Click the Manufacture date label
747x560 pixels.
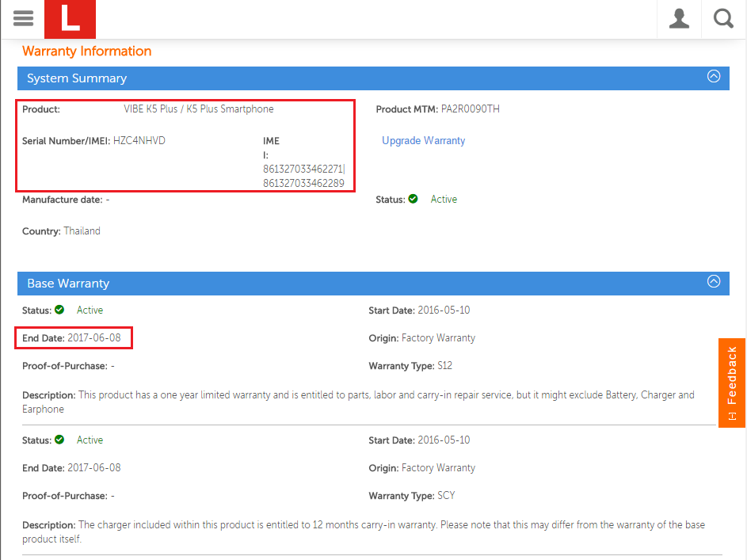tap(63, 200)
